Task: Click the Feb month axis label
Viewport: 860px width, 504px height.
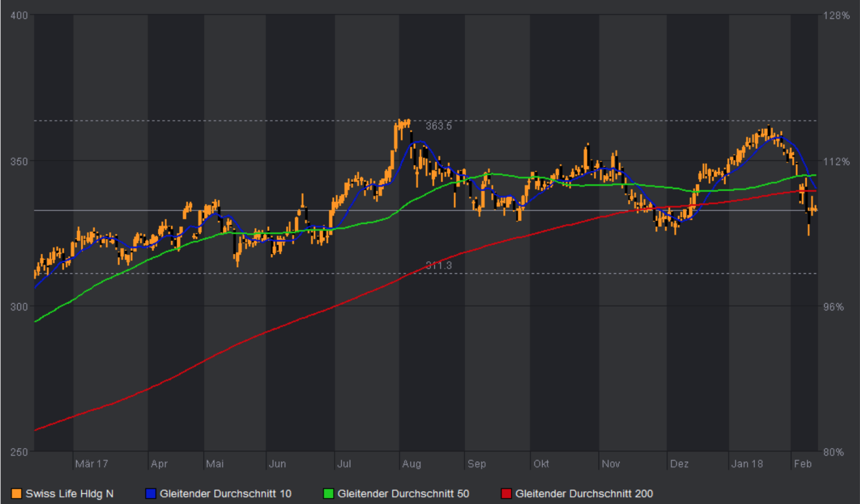Action: coord(803,464)
